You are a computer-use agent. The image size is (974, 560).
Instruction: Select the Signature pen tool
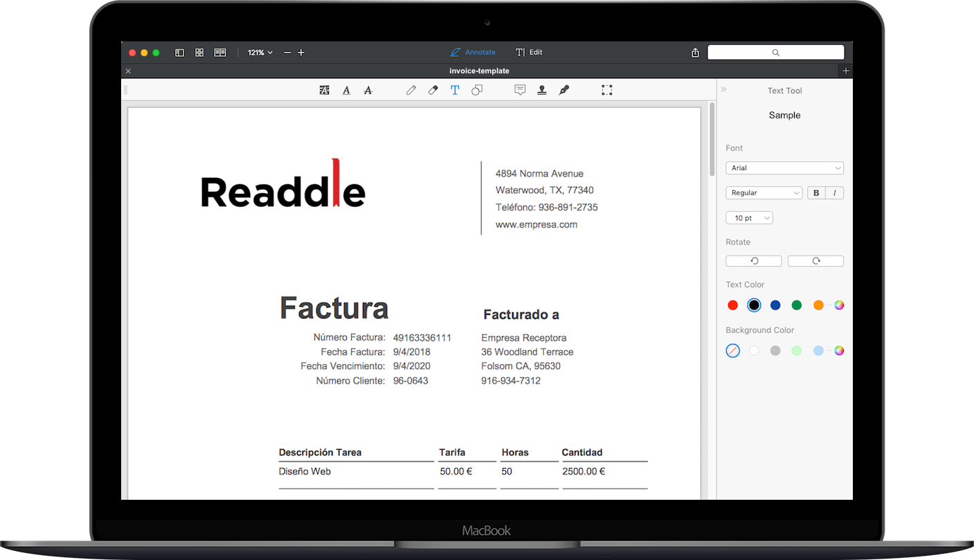564,90
